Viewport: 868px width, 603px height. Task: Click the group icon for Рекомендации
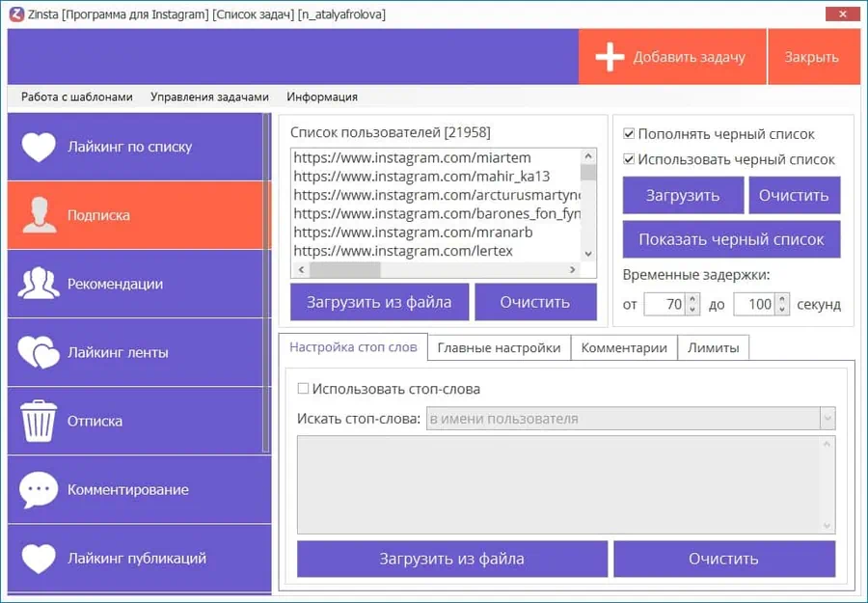(x=39, y=284)
